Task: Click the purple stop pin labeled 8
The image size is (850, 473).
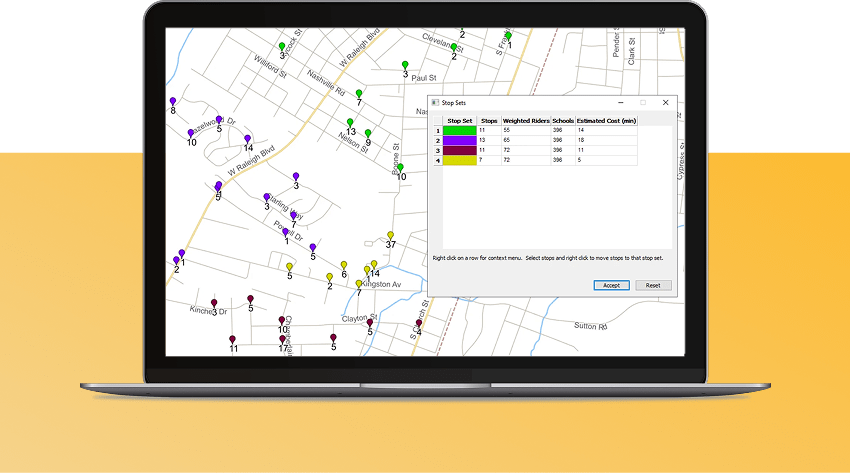Action: [172, 101]
